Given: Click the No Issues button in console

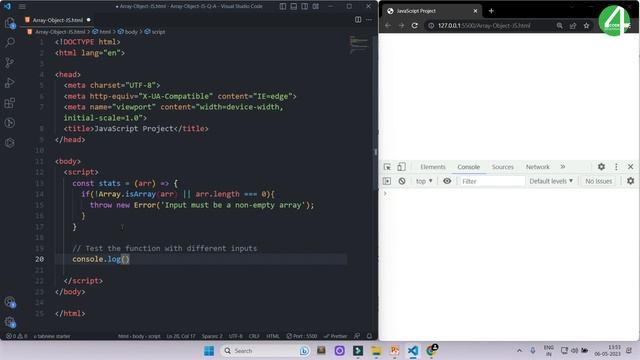Looking at the screenshot, I should [x=599, y=181].
